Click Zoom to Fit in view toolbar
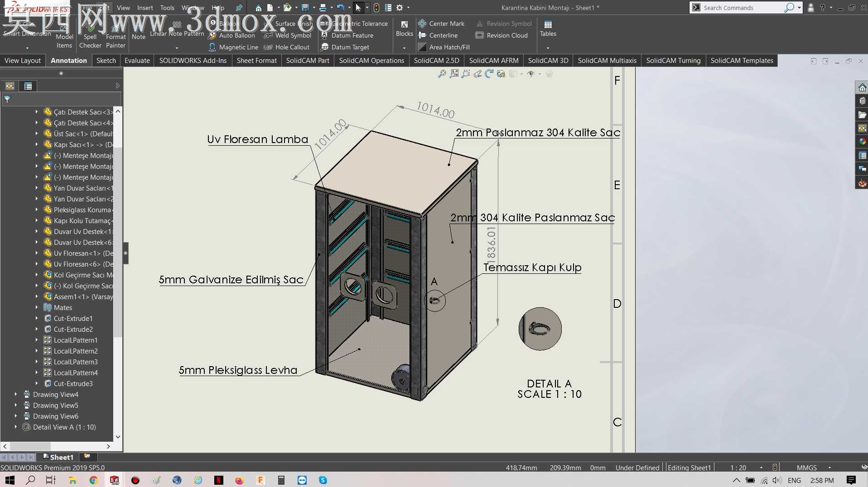Viewport: 868px width, 487px height. coord(442,74)
